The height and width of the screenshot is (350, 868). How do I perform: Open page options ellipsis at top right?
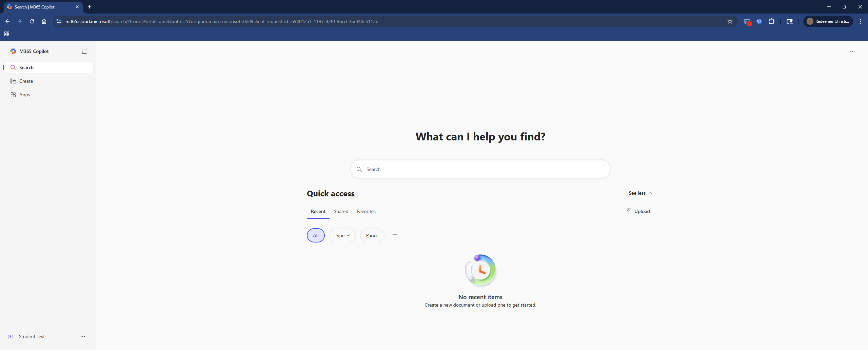(x=852, y=51)
